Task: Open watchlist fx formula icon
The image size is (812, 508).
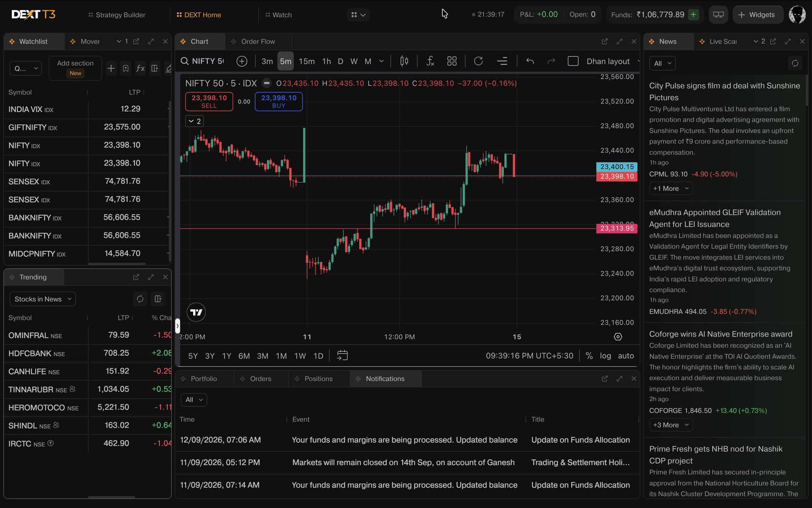Action: tap(140, 68)
